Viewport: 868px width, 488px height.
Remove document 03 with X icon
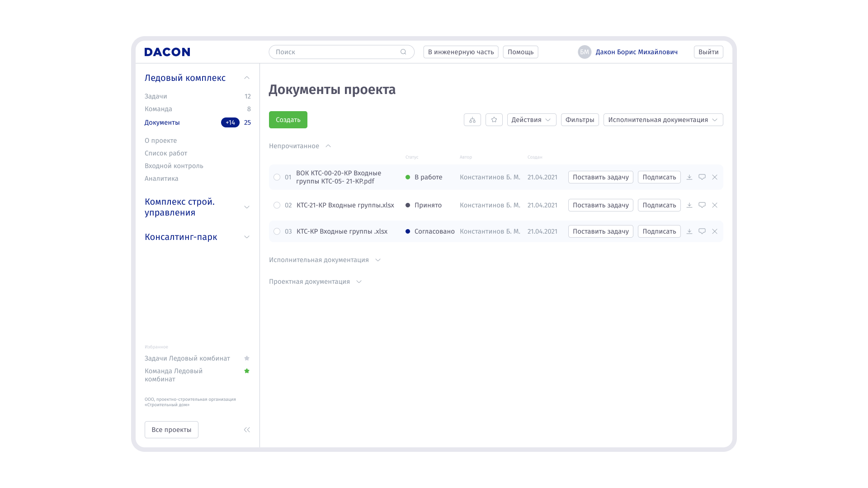coord(714,231)
